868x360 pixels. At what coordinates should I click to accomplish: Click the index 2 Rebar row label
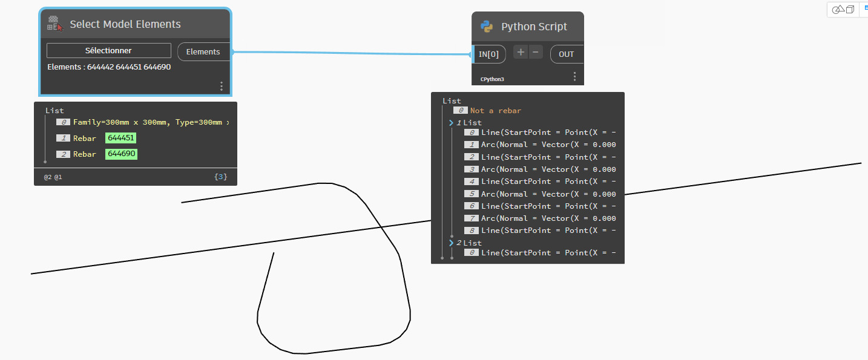pyautogui.click(x=85, y=154)
